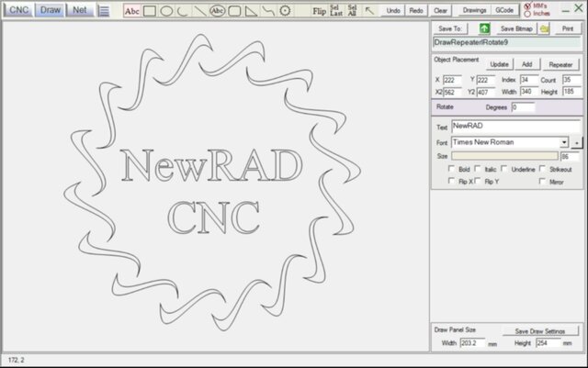Click the Undo button
588x368 pixels.
[393, 11]
